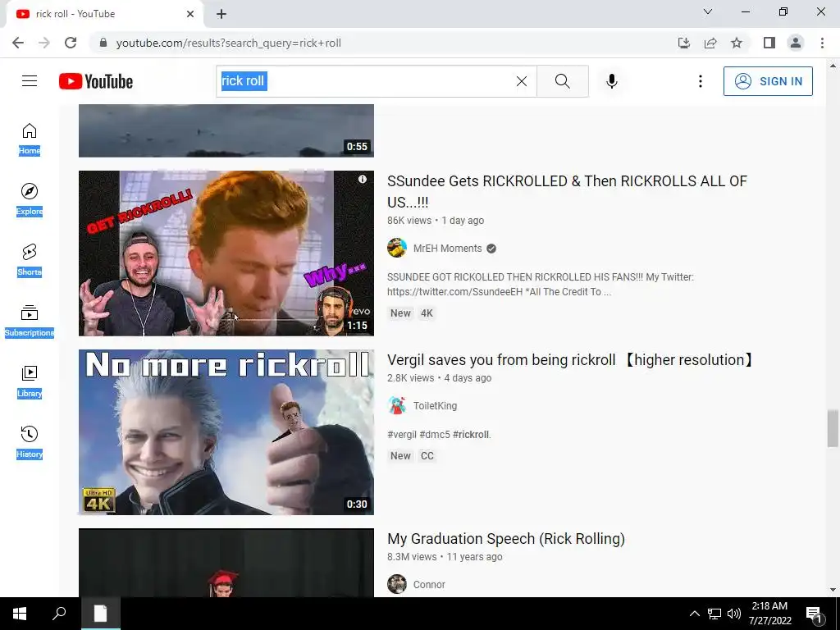Click the volume speaker tray icon

(734, 614)
